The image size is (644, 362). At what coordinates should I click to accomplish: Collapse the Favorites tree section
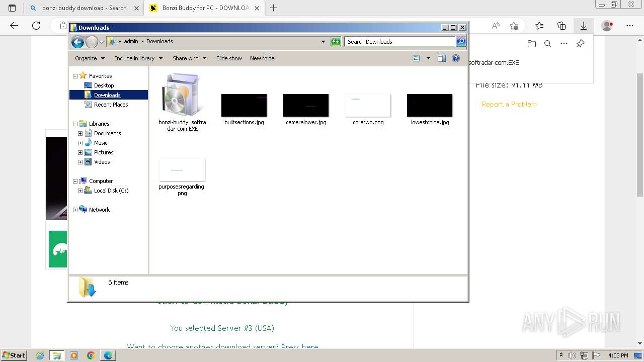[75, 76]
